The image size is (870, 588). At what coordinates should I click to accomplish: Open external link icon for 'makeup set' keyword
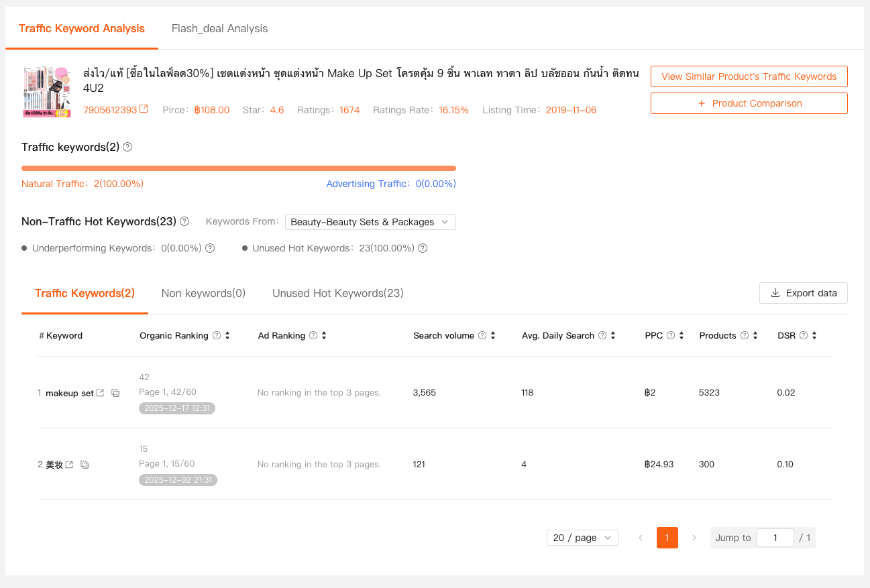101,393
